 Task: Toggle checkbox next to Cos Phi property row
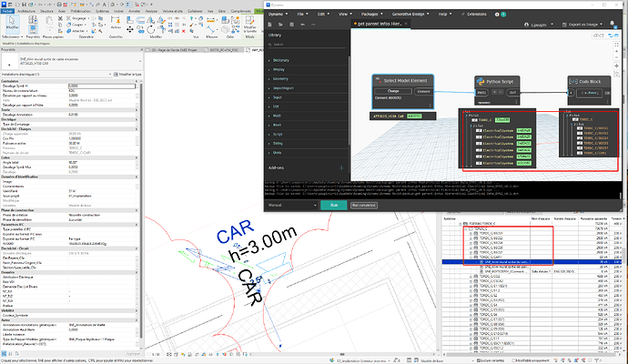pos(137,138)
